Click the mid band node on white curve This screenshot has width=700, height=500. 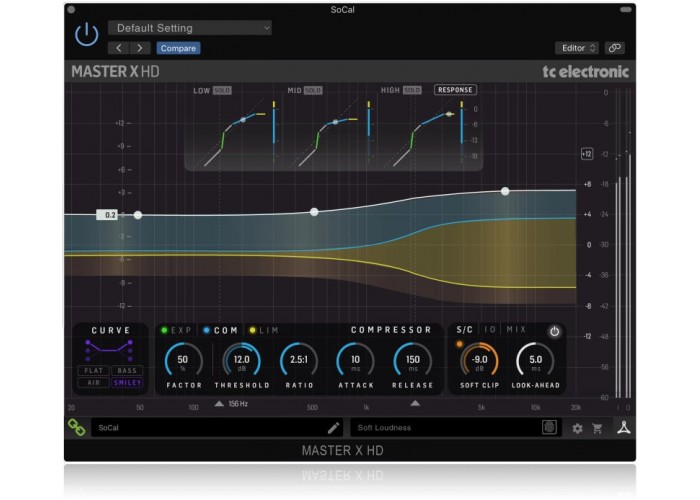314,212
